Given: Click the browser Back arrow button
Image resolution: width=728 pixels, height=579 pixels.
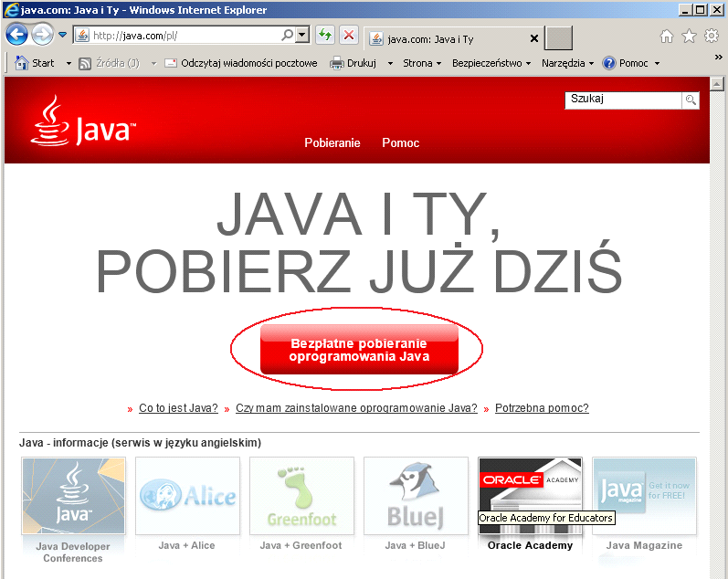Looking at the screenshot, I should [16, 35].
